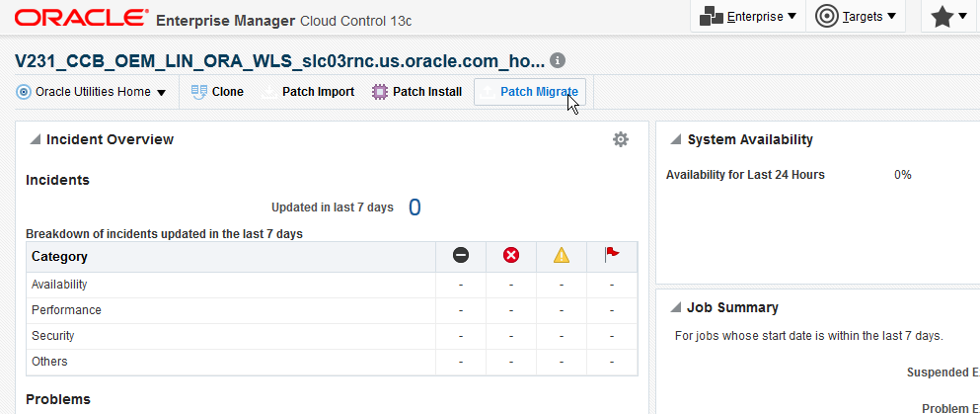
Task: Click the Clone icon
Action: pos(198,92)
